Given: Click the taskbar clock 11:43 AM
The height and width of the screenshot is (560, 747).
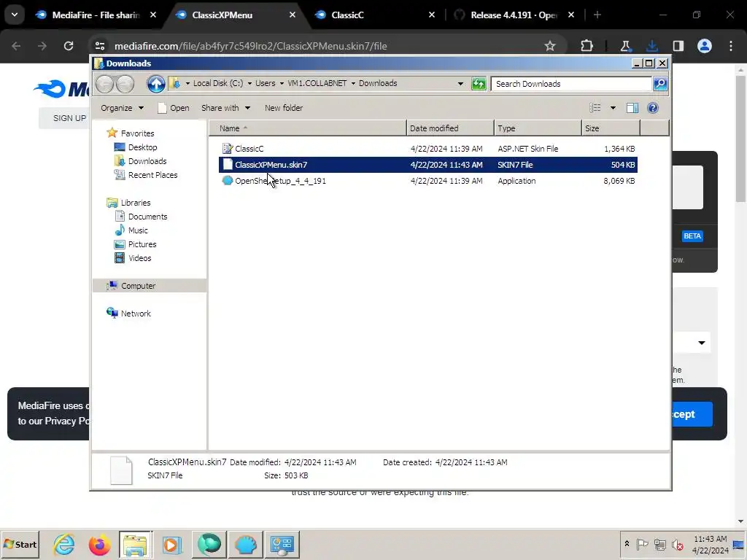Looking at the screenshot, I should point(711,539).
